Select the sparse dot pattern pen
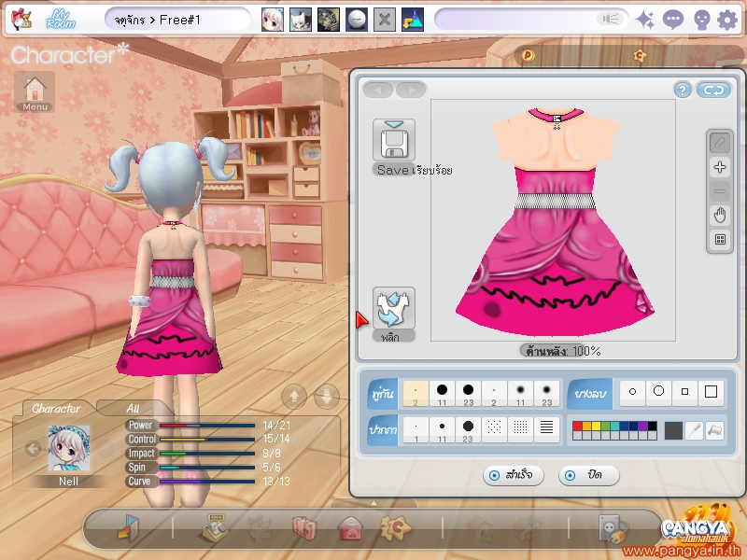Viewport: 747px width, 560px height. tap(494, 428)
